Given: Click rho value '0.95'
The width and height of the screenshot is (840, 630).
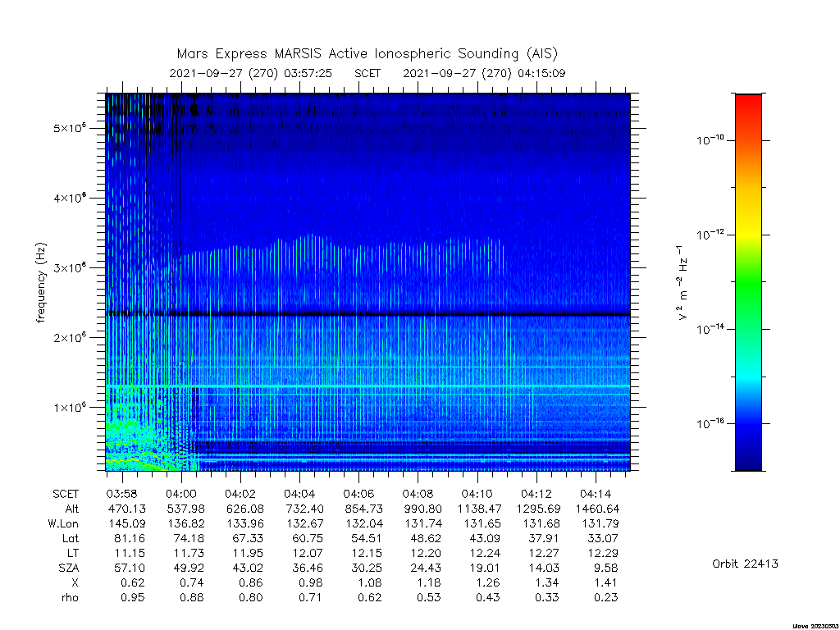Looking at the screenshot, I should pyautogui.click(x=133, y=597).
